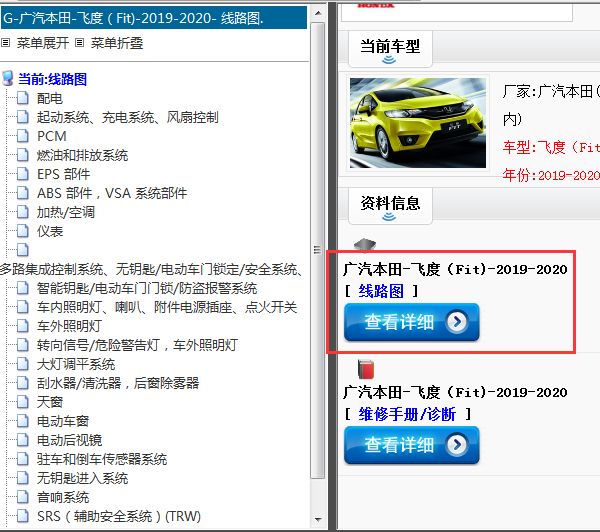
Task: Click the yellow Honda Fit car thumbnail
Action: (x=418, y=123)
